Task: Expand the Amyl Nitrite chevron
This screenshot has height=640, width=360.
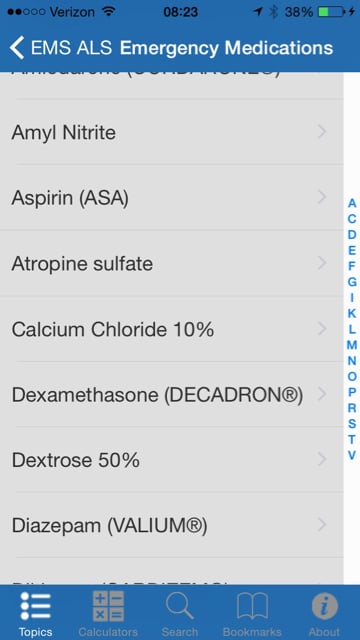Action: pyautogui.click(x=322, y=132)
